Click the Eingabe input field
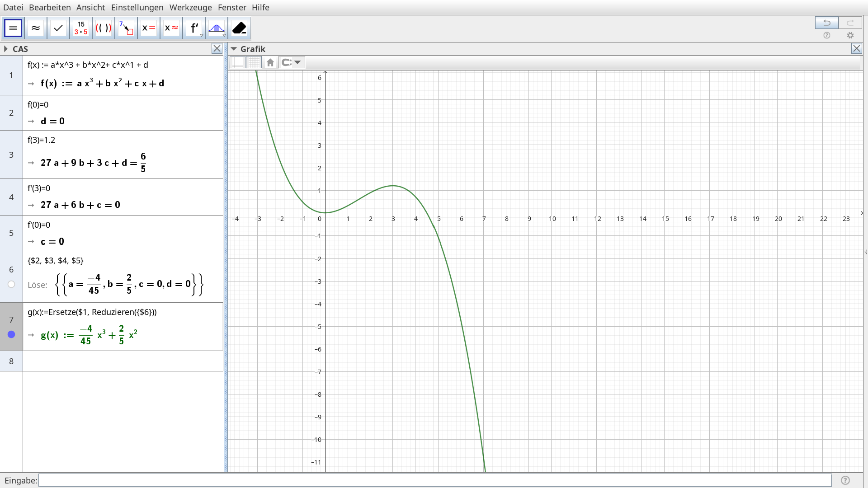Screen dimensions: 868x488 tap(435, 480)
